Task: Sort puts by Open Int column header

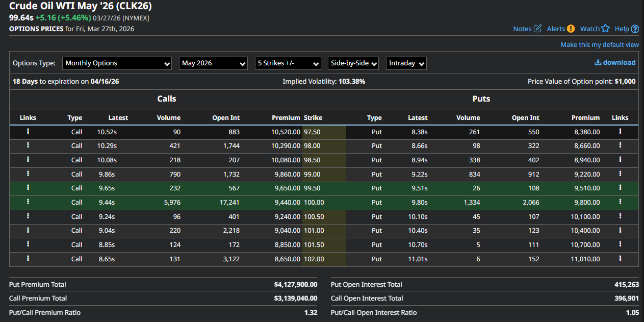Action: (525, 118)
